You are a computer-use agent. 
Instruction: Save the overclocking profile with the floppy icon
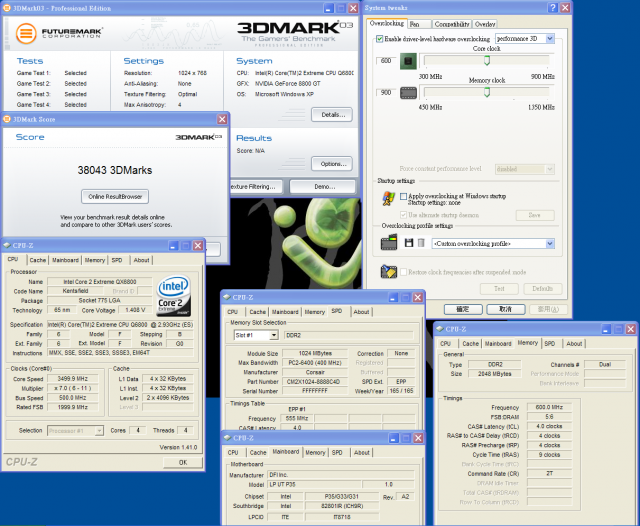[409, 243]
